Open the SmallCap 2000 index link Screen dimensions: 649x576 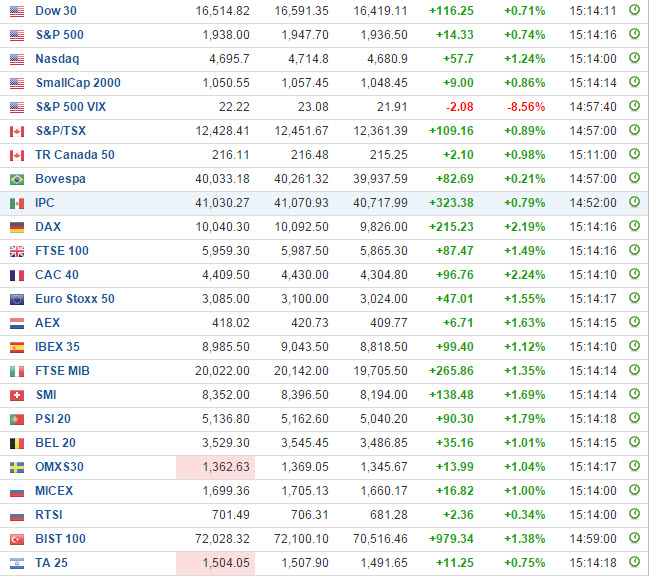(x=78, y=83)
